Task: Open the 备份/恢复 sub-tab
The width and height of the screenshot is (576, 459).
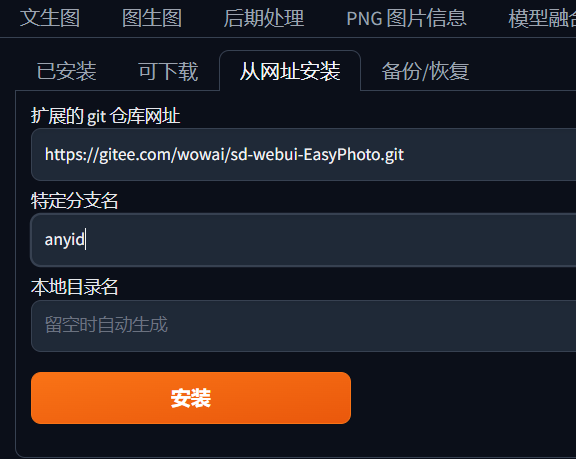Action: [425, 71]
